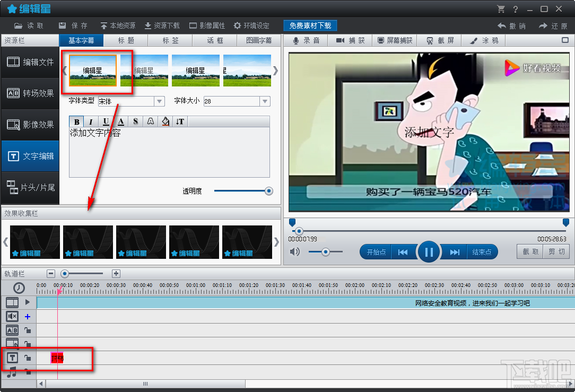Open the 字体大小 font size dropdown

[265, 101]
